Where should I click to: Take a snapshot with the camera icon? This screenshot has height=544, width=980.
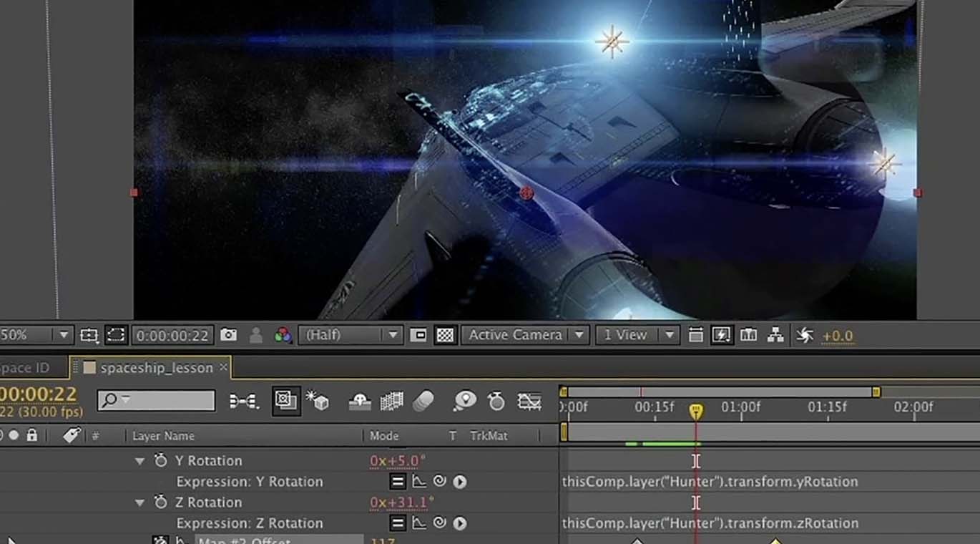228,335
